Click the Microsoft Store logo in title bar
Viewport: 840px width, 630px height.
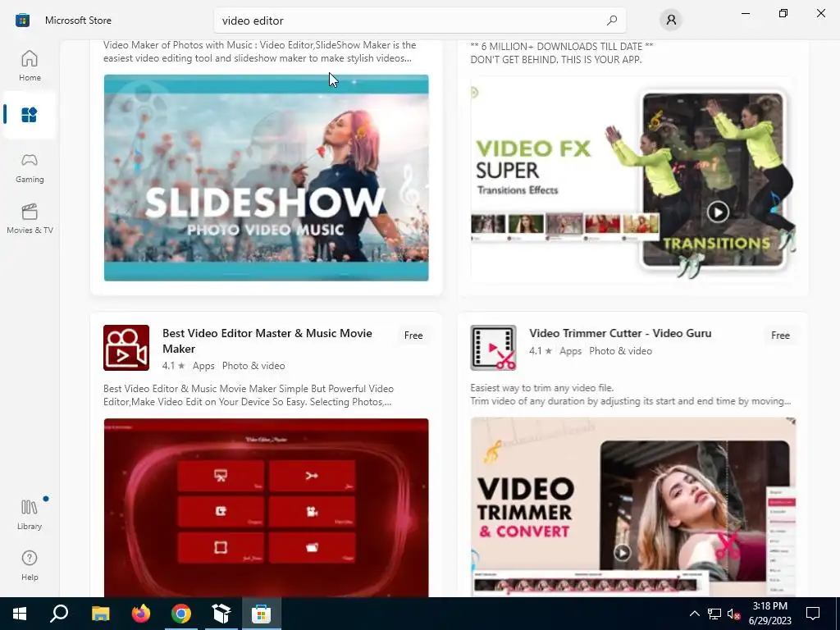[x=22, y=21]
